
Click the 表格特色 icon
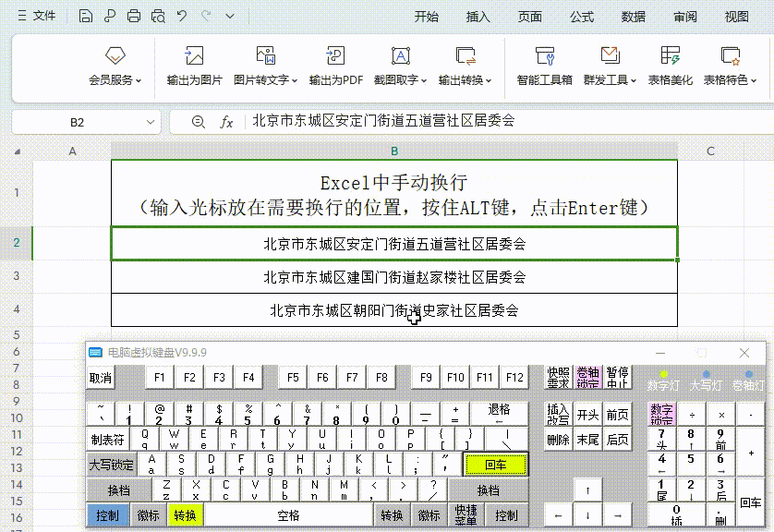coord(730,55)
